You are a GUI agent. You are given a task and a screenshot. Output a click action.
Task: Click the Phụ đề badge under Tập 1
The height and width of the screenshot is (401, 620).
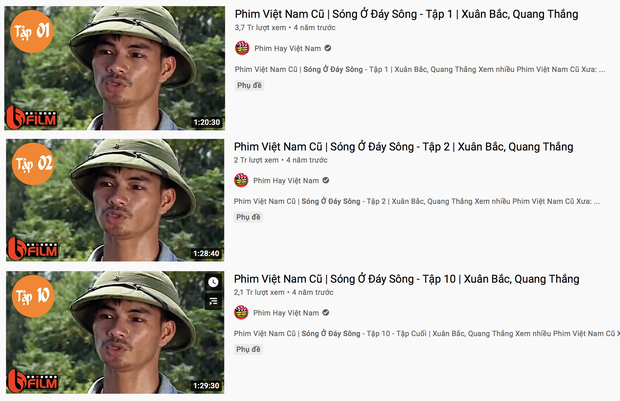(249, 85)
